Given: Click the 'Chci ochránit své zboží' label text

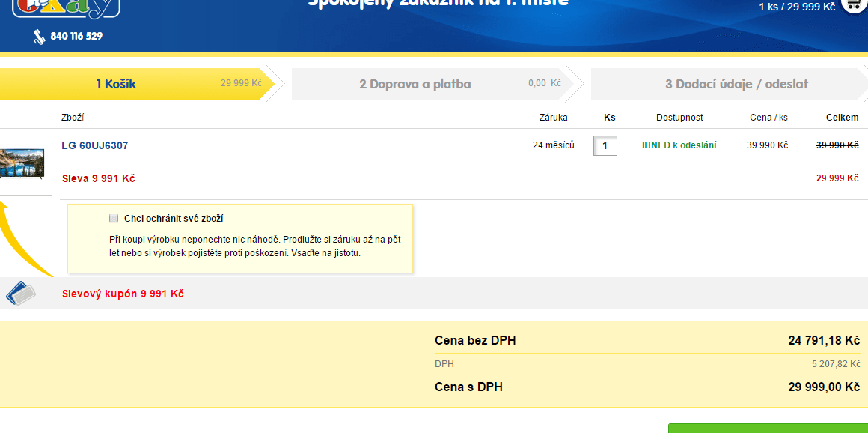Looking at the screenshot, I should (174, 219).
